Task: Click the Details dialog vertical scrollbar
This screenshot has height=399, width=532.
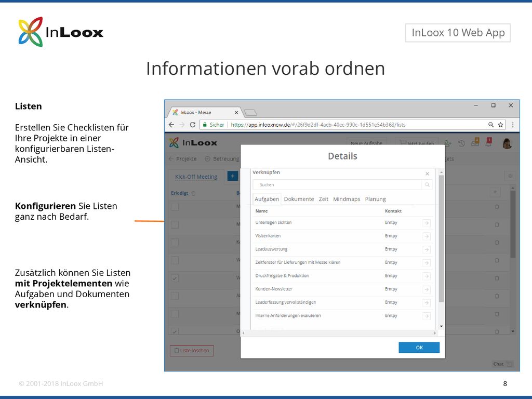Action: click(441, 238)
